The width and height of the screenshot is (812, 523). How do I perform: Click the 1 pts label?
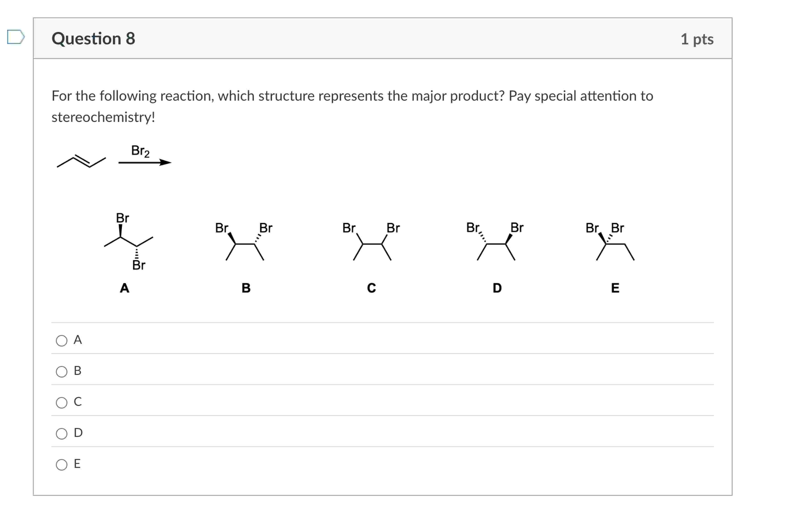tap(697, 39)
